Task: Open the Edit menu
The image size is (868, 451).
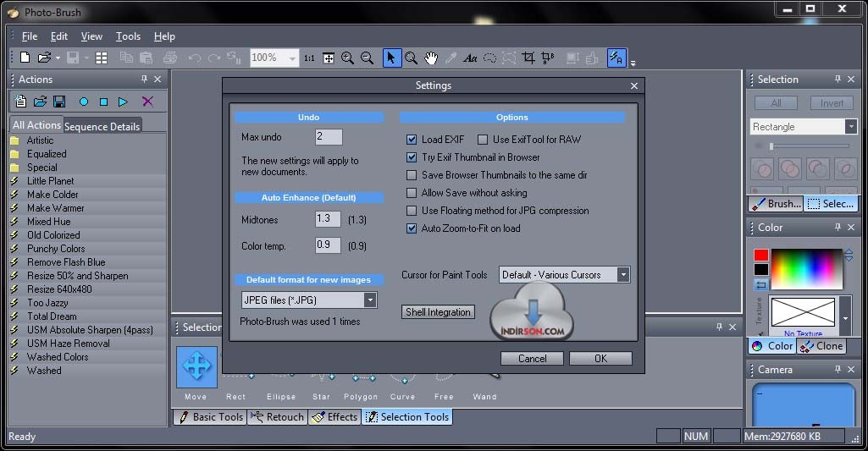Action: pyautogui.click(x=58, y=36)
